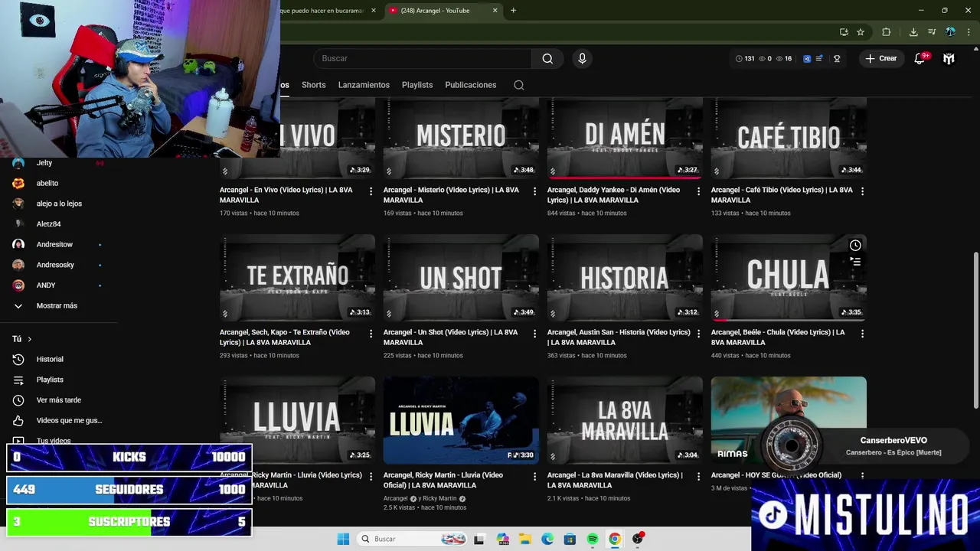
Task: Open the Andresitow subscription channel
Action: click(x=54, y=245)
